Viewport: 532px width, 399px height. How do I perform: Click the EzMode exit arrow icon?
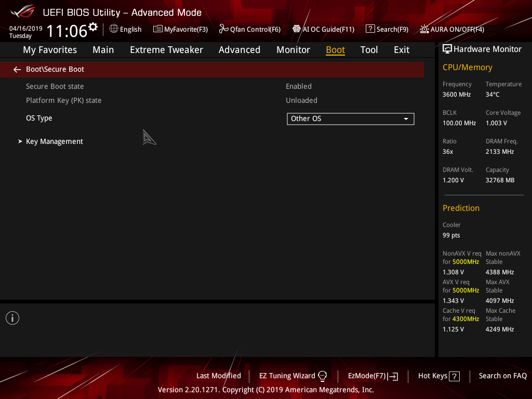(x=393, y=376)
